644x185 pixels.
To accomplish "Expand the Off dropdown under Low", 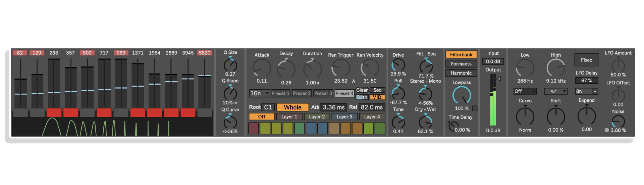I will pos(525,91).
